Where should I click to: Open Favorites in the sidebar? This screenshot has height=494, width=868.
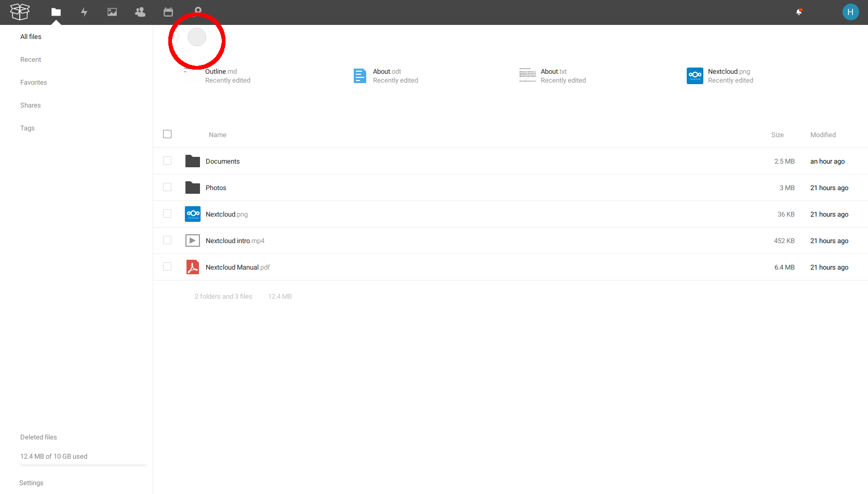34,83
